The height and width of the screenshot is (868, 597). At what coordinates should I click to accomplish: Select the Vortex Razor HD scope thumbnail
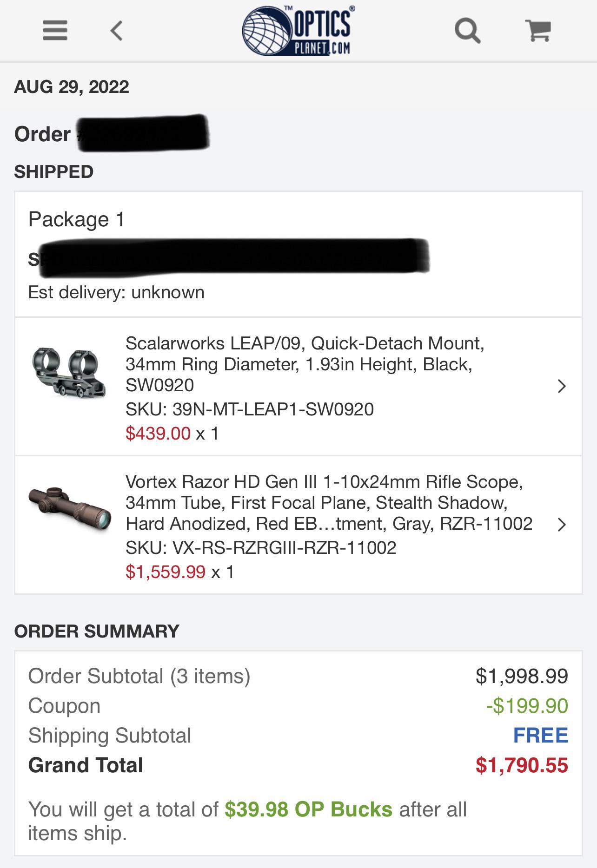[69, 509]
